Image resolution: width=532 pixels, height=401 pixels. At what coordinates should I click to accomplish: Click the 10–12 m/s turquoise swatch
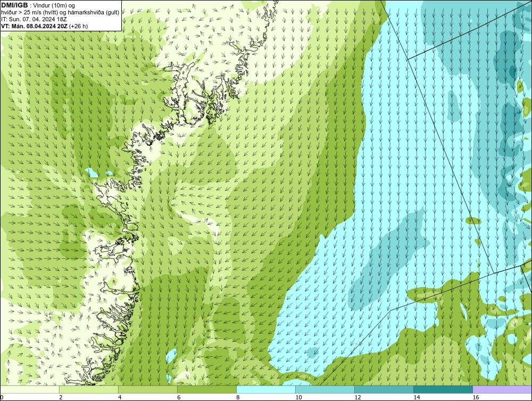[325, 389]
